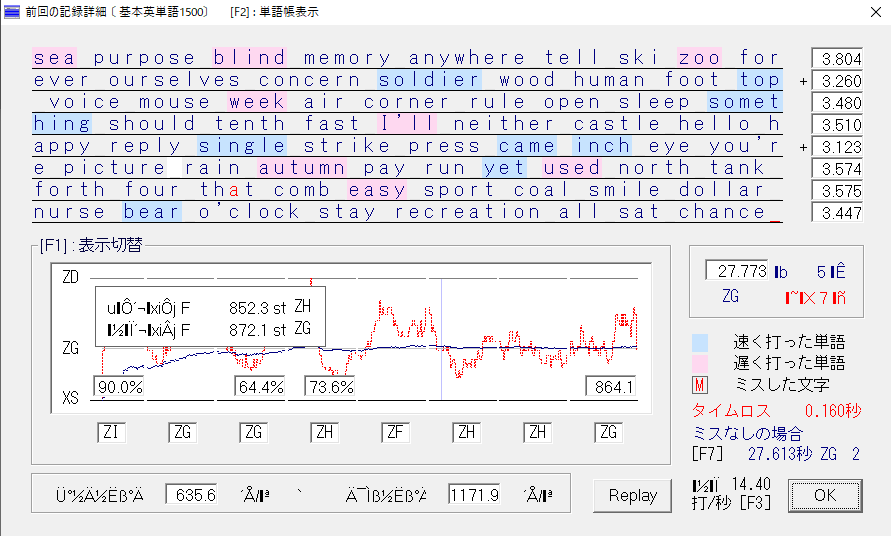Click the 864.1 value box on graph
The image size is (891, 536).
tap(611, 387)
